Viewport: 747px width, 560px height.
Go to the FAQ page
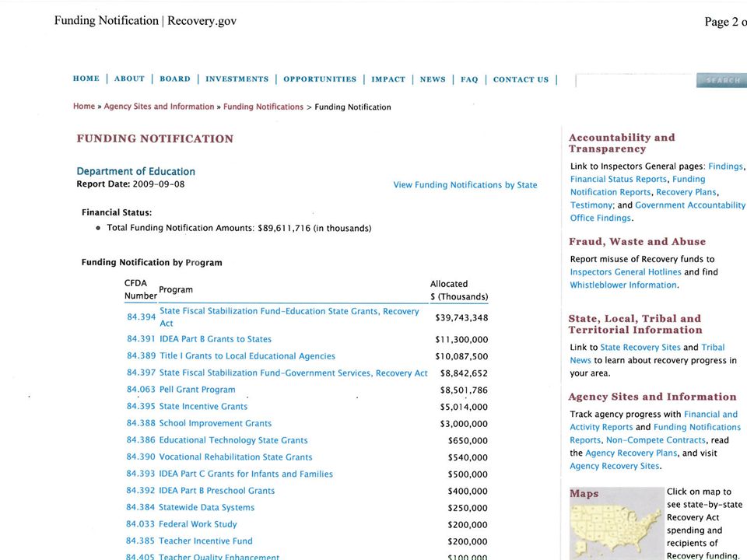[x=469, y=79]
